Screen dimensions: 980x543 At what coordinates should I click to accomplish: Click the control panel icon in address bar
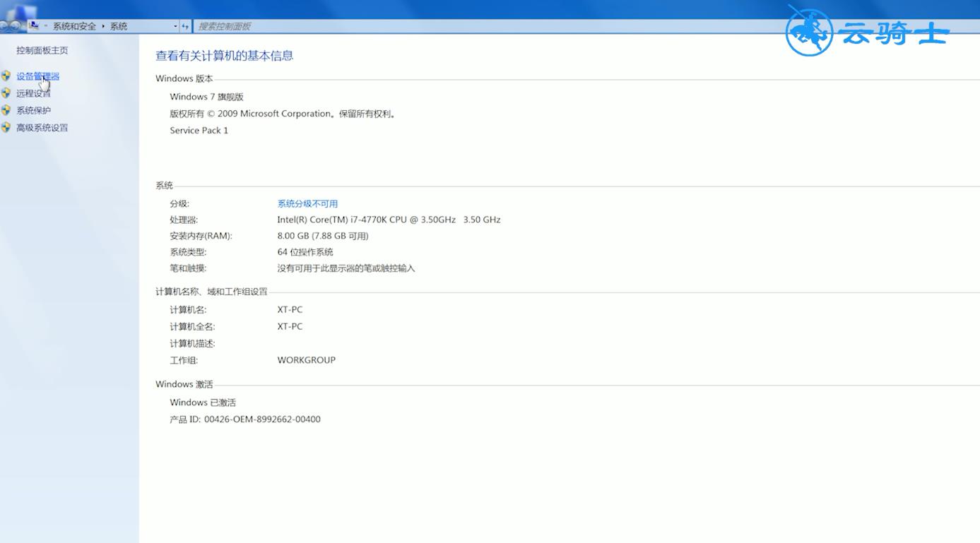(x=34, y=25)
